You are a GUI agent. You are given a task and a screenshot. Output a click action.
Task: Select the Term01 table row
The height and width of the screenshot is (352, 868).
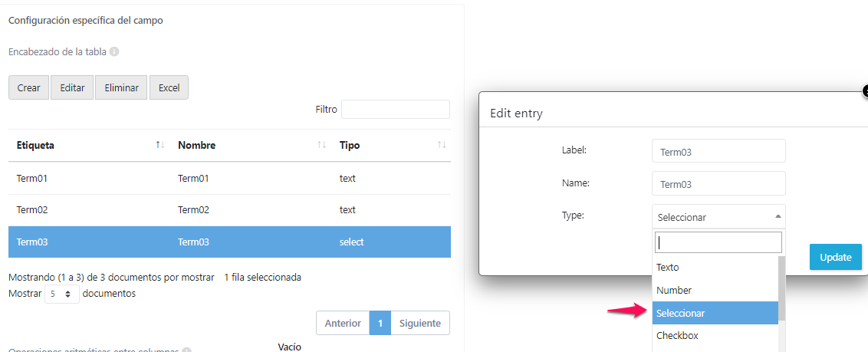pyautogui.click(x=229, y=178)
